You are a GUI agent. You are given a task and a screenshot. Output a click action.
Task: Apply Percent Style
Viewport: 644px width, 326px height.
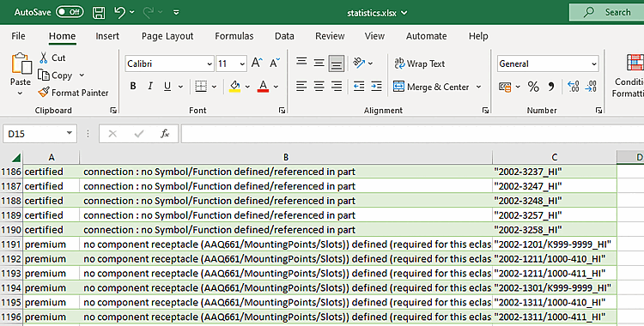coord(533,87)
